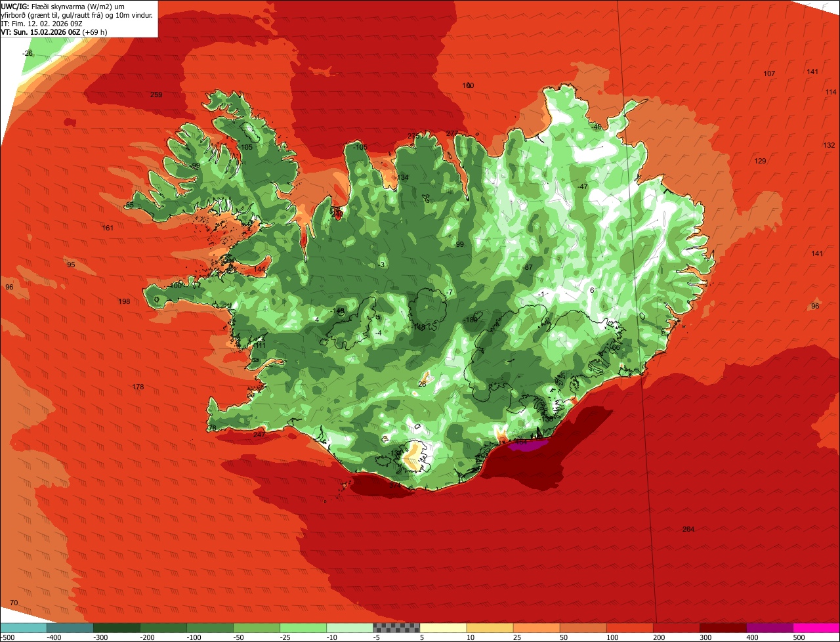This screenshot has height=642, width=840.
Task: Click the '26' value on the map
Action: 422,385
